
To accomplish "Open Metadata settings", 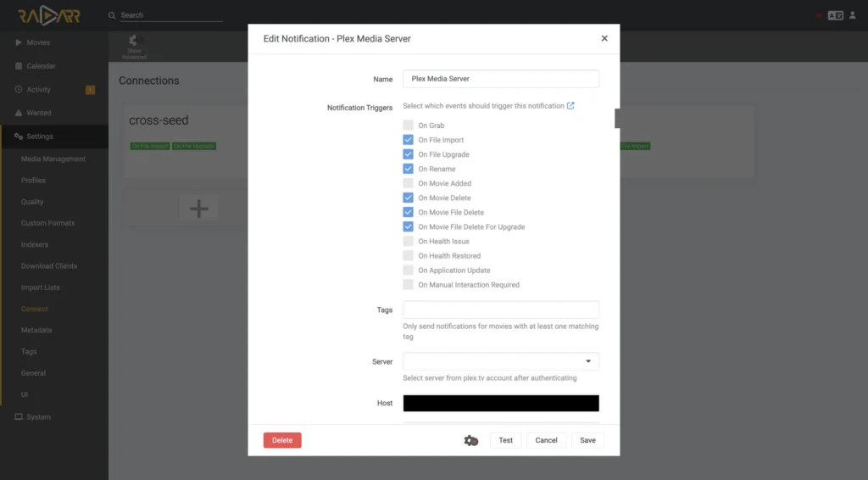I will point(36,330).
